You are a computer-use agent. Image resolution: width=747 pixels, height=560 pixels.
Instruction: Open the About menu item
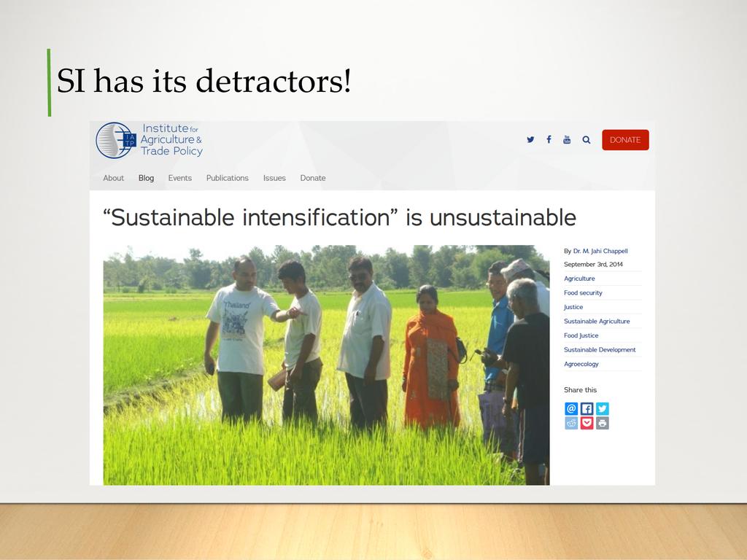click(x=113, y=178)
